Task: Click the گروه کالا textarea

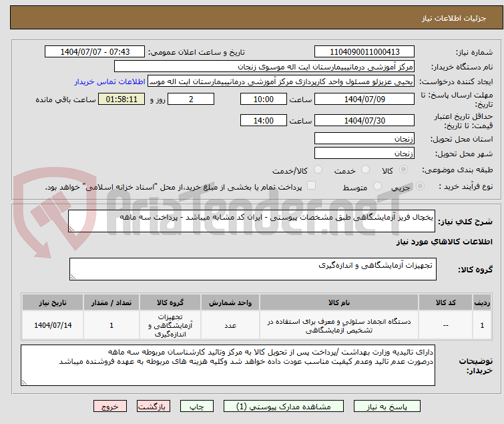Action: (253, 269)
